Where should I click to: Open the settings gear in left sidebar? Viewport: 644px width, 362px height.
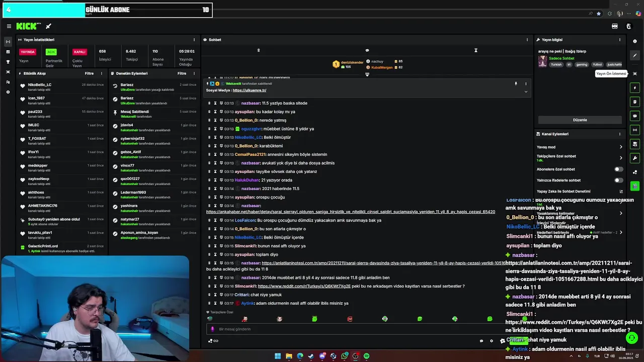8,92
